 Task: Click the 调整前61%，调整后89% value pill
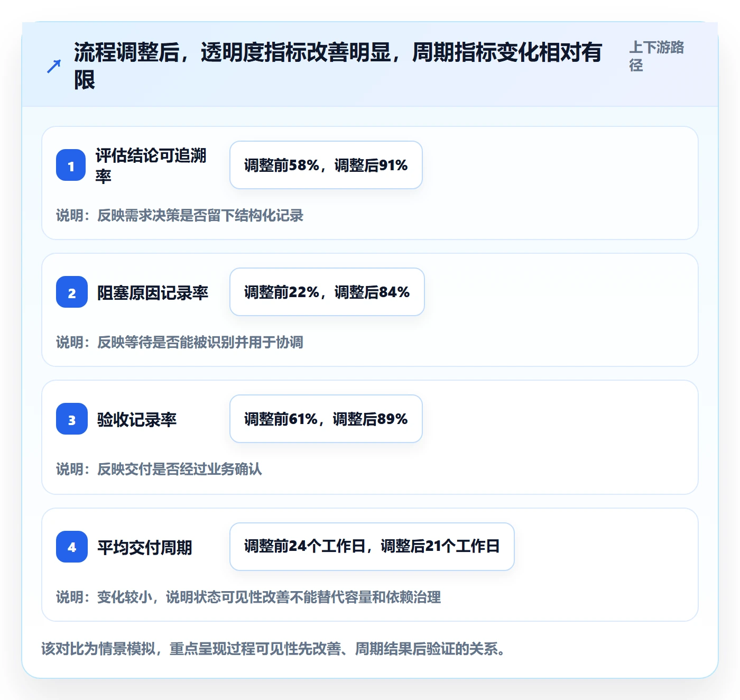(326, 419)
